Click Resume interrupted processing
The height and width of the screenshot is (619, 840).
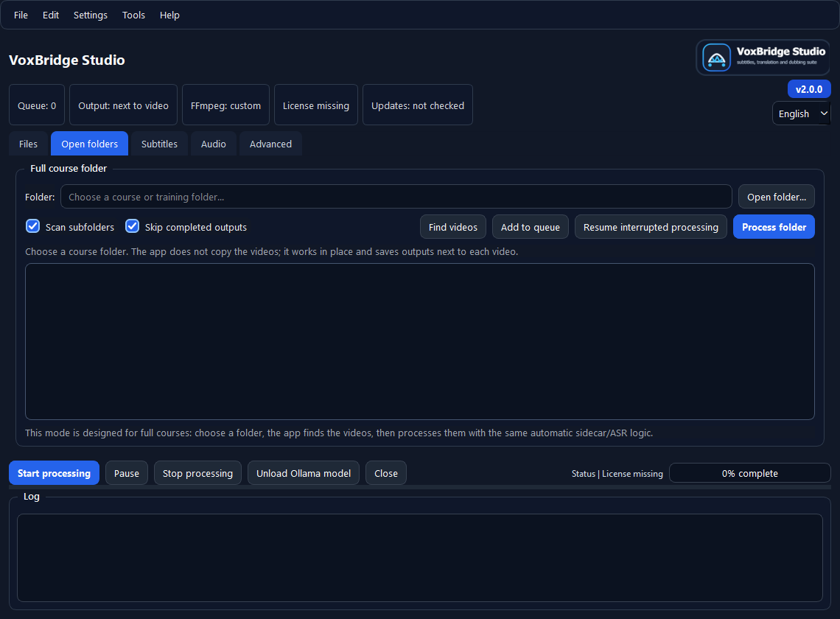click(x=651, y=226)
